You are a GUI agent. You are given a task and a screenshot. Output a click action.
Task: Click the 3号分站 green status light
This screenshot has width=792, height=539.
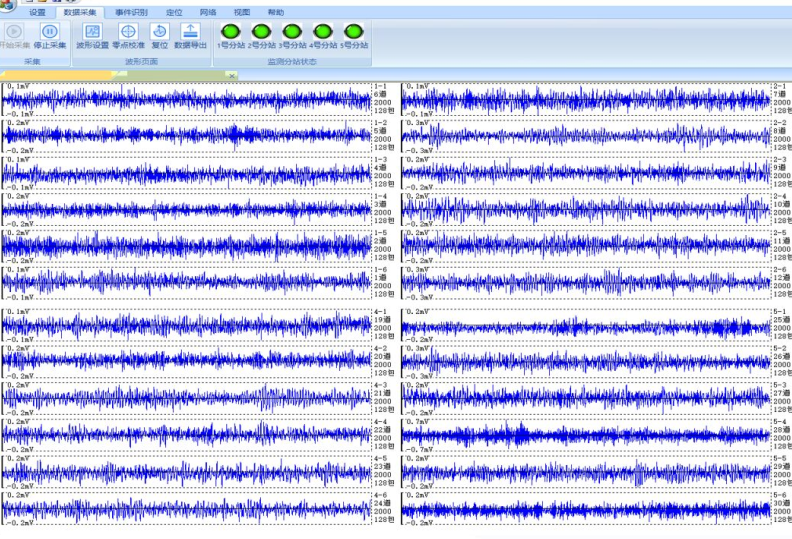click(x=292, y=32)
